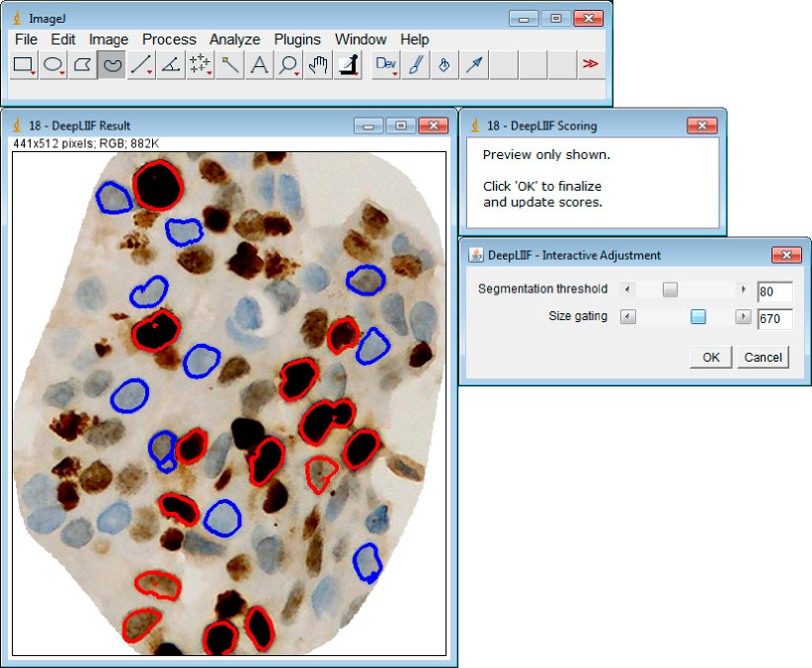Image resolution: width=812 pixels, height=668 pixels.
Task: Select the Text tool
Action: (259, 65)
